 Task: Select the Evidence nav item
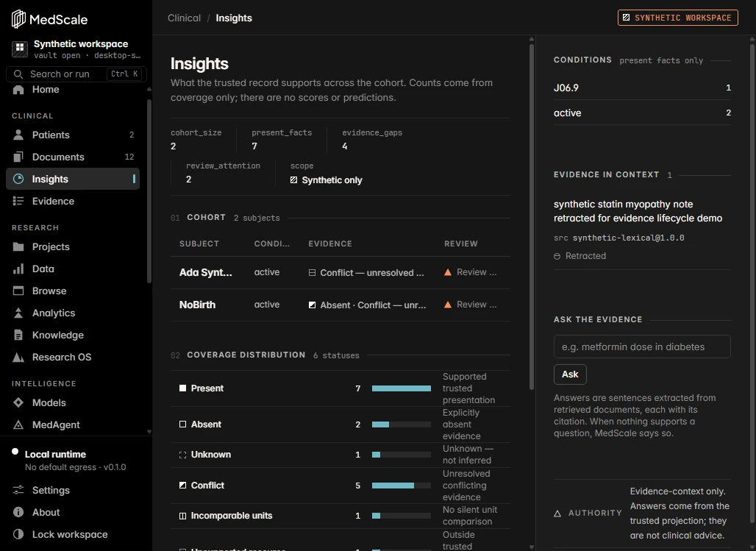pyautogui.click(x=73, y=201)
